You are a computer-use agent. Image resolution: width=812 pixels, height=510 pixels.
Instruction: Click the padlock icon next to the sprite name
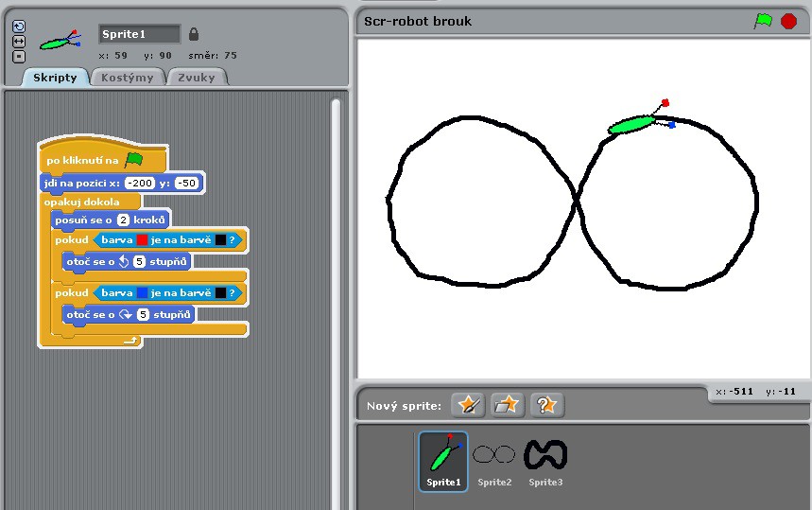(194, 34)
